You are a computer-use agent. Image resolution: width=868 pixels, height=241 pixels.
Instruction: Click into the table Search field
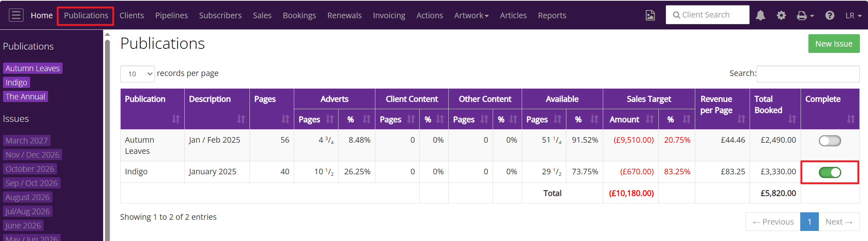(x=808, y=74)
